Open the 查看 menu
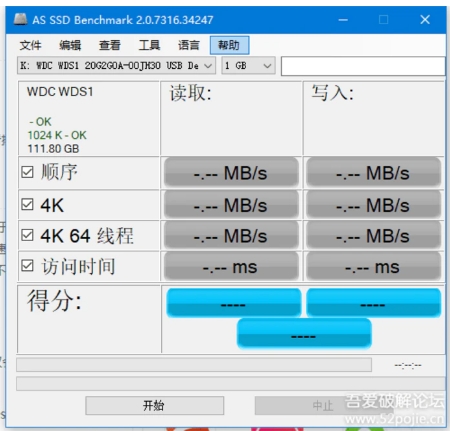This screenshot has width=450, height=431. click(x=110, y=45)
